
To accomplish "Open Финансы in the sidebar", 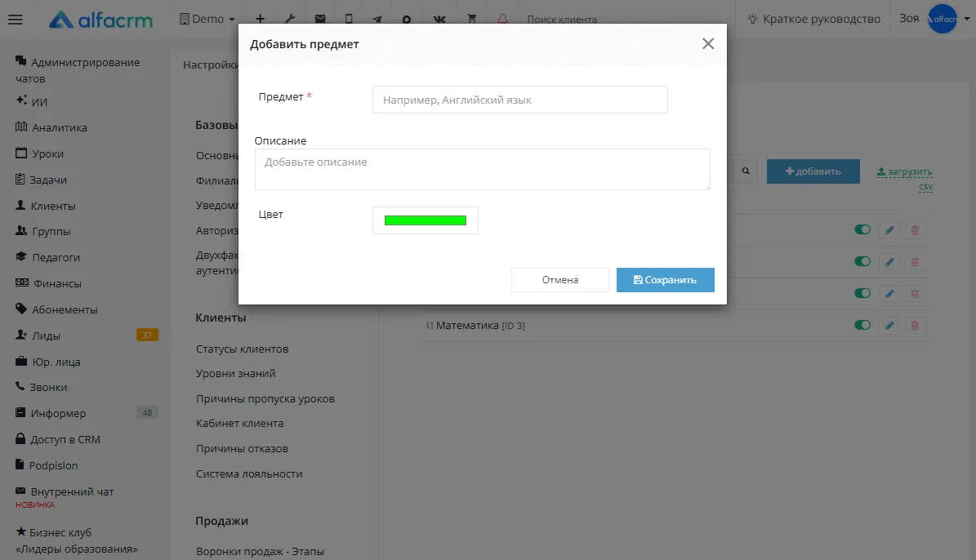I will pos(48,283).
